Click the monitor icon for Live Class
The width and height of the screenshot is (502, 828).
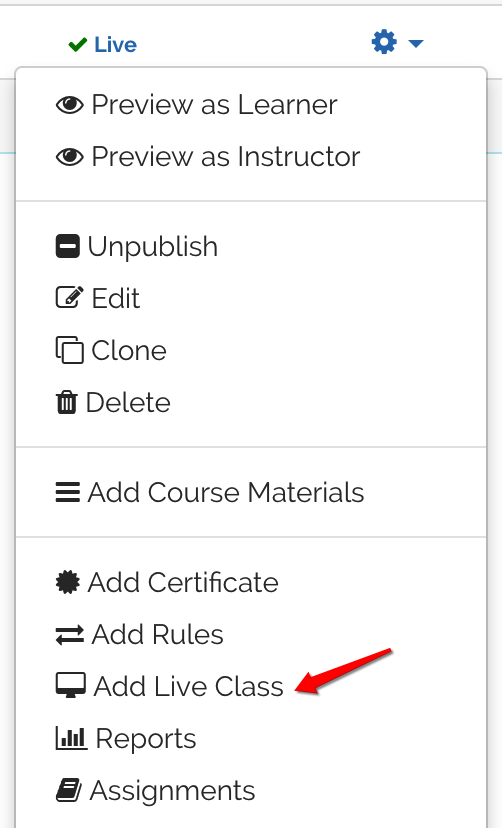(71, 685)
